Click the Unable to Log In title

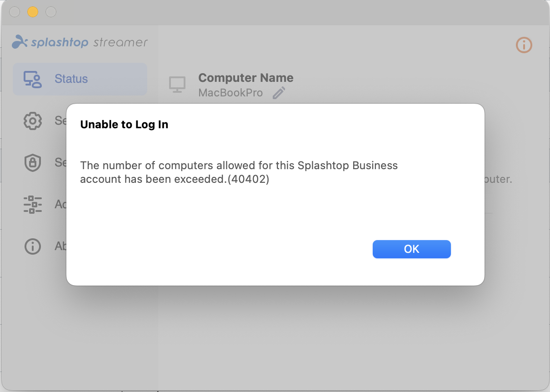(x=124, y=125)
